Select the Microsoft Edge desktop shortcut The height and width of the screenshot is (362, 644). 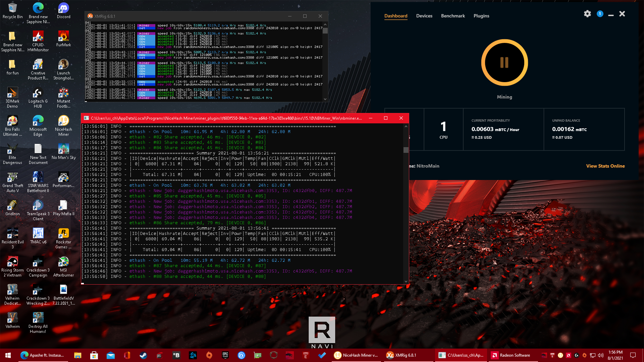[38, 126]
